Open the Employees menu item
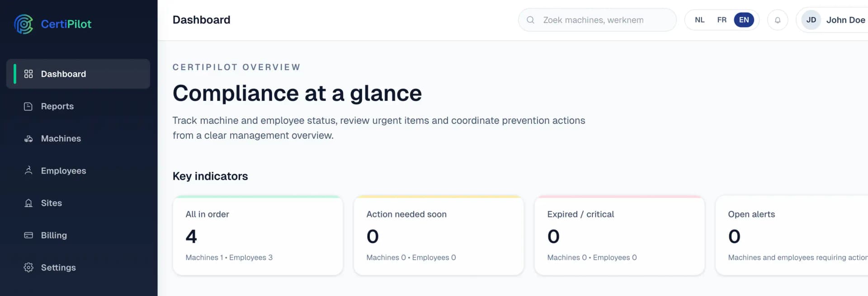 tap(63, 171)
